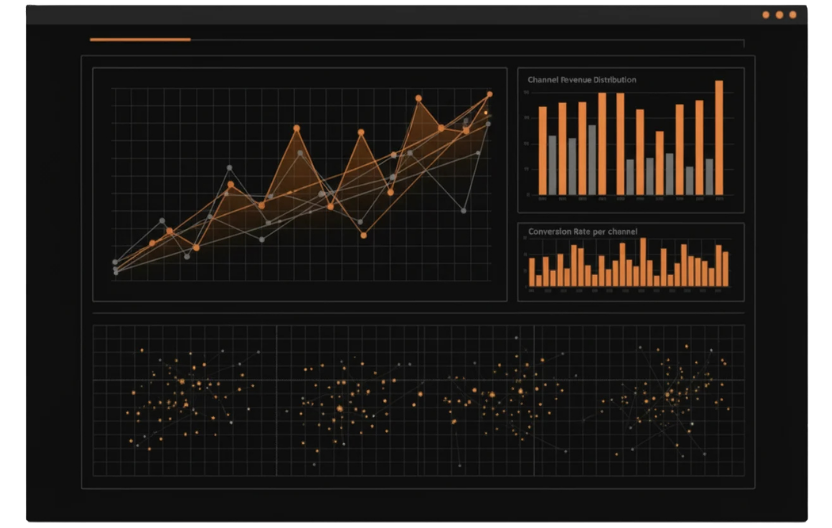
Task: Click the leftmost orange dot in title bar
Action: (x=766, y=15)
